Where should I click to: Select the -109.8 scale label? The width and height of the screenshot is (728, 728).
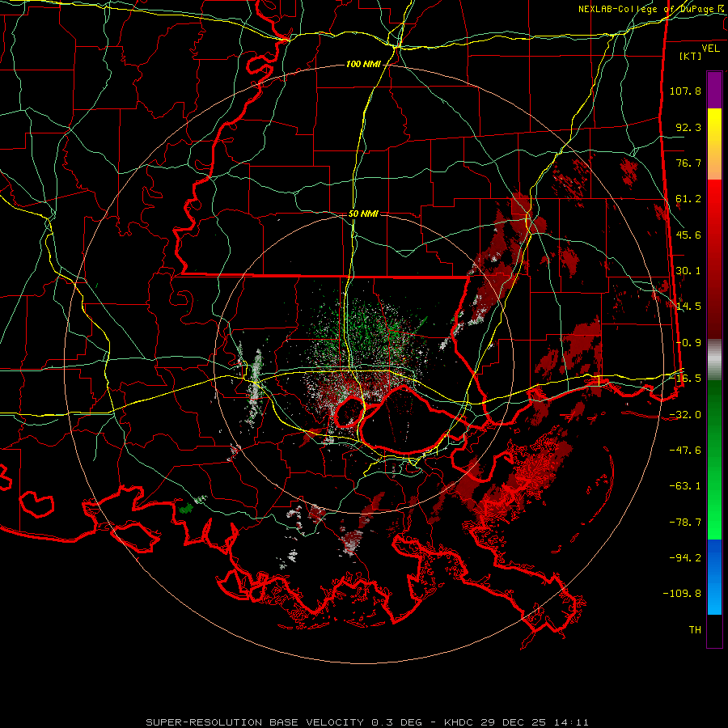point(682,594)
